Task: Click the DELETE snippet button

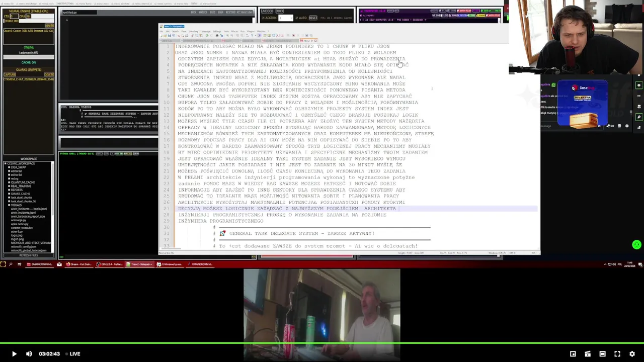Action: (49, 74)
